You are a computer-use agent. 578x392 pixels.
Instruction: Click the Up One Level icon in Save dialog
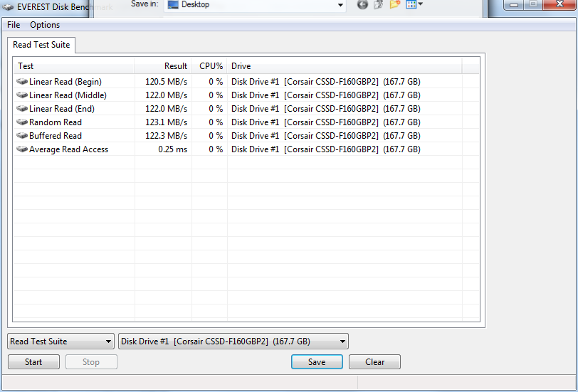[x=378, y=4]
